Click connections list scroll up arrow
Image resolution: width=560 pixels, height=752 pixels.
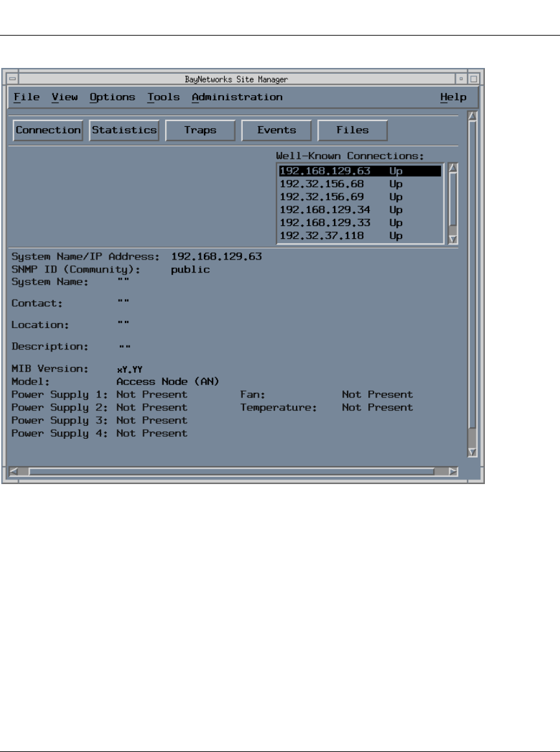pyautogui.click(x=453, y=168)
